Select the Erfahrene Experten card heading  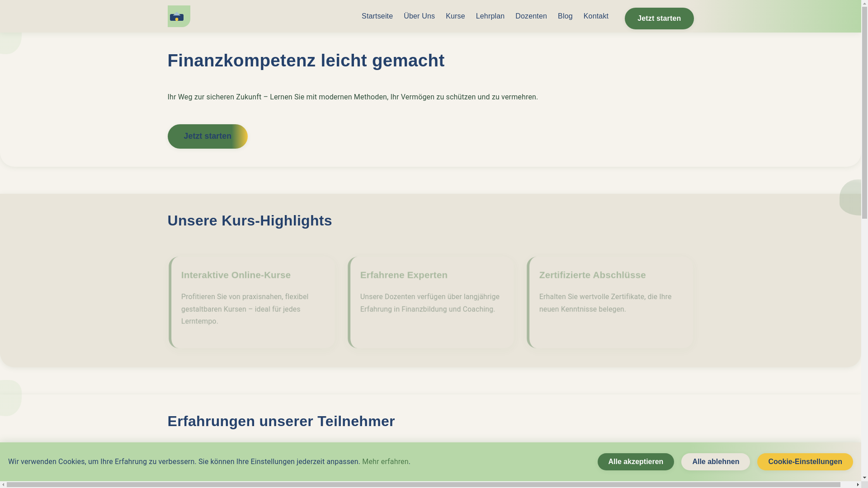pyautogui.click(x=404, y=275)
